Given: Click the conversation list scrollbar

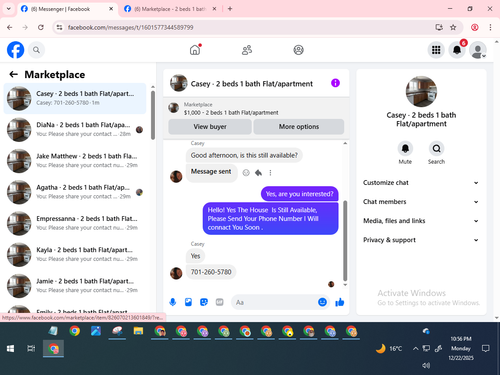Looking at the screenshot, I should coord(153,115).
